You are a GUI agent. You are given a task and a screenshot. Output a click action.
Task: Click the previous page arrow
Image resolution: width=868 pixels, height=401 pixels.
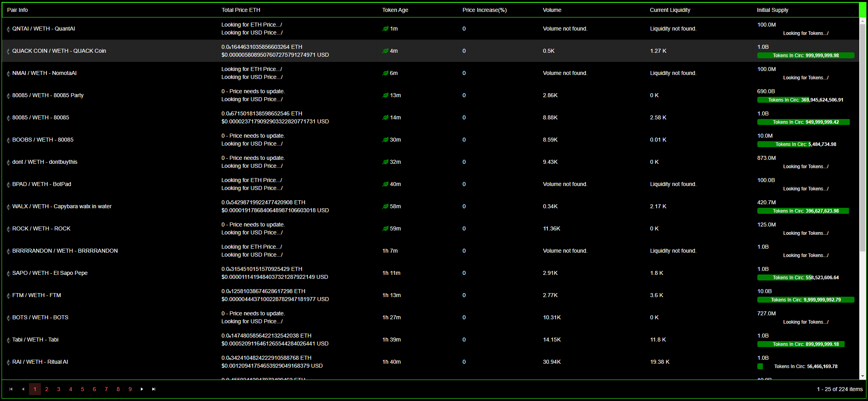(x=23, y=389)
